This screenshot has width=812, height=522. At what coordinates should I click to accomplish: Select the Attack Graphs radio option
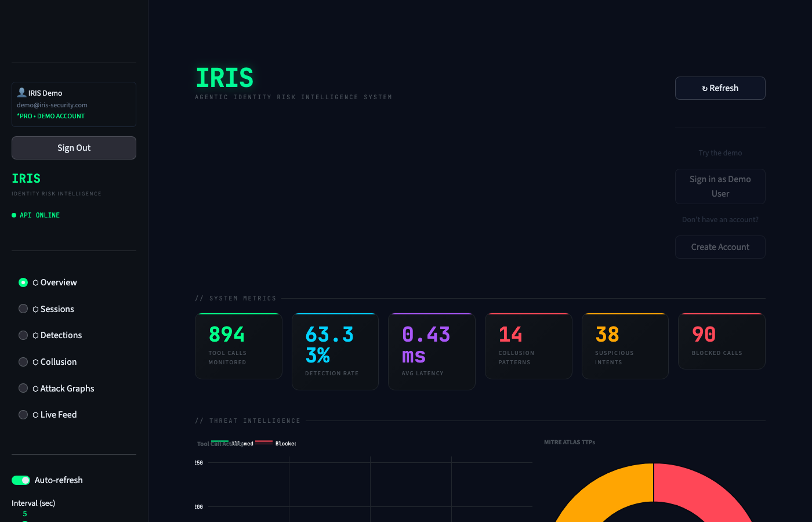coord(23,388)
